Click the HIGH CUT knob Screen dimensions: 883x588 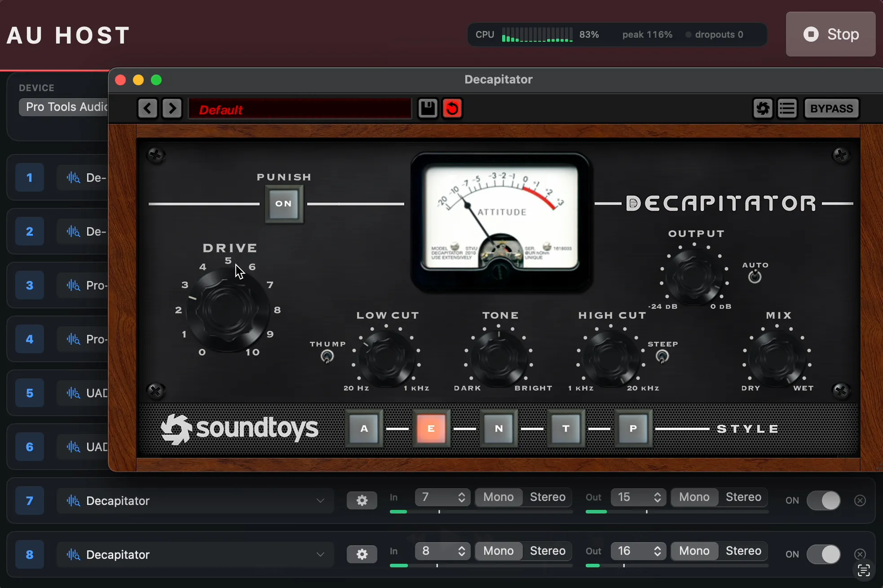[611, 359]
